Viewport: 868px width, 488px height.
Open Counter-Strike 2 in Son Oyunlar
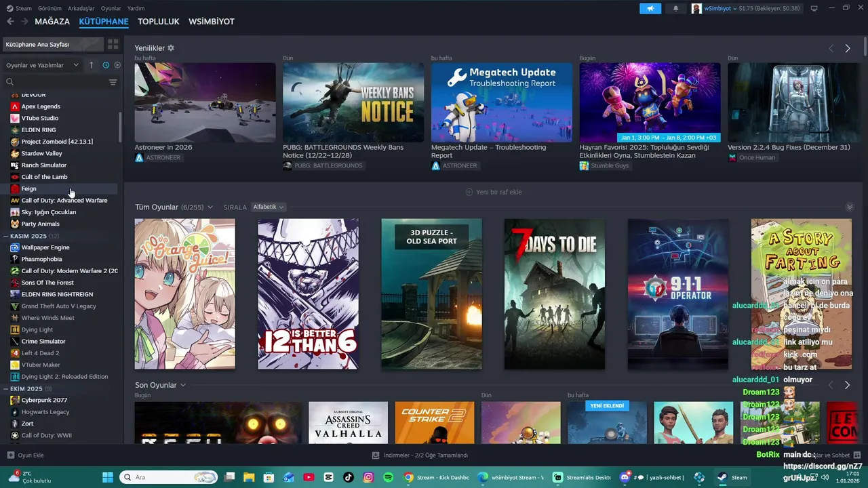click(x=435, y=423)
